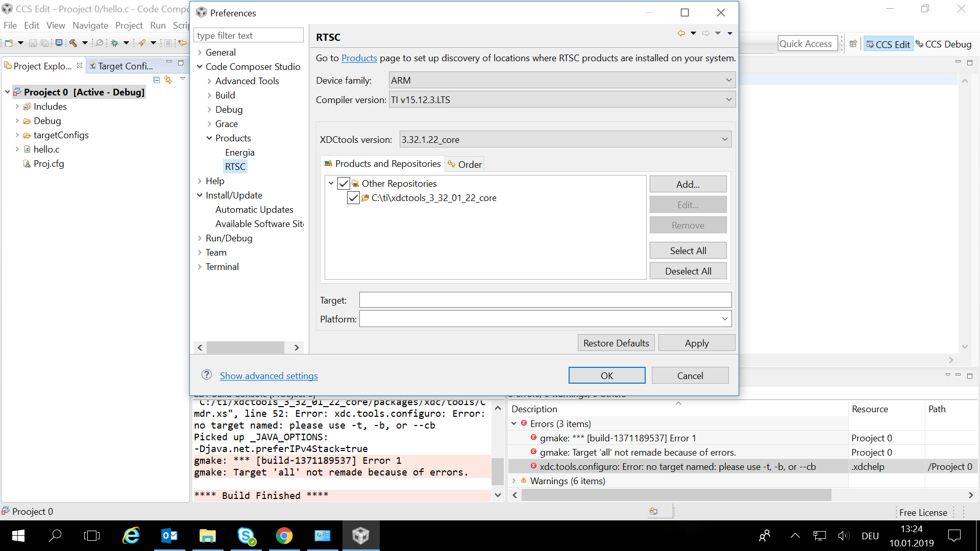
Task: Click the Add... repository button
Action: point(688,184)
